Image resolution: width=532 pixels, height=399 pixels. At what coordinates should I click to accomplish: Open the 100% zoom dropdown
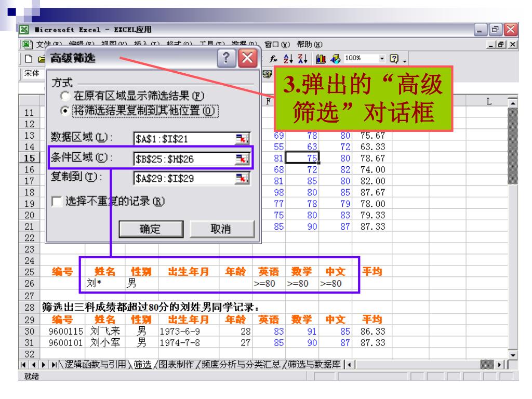coord(382,59)
